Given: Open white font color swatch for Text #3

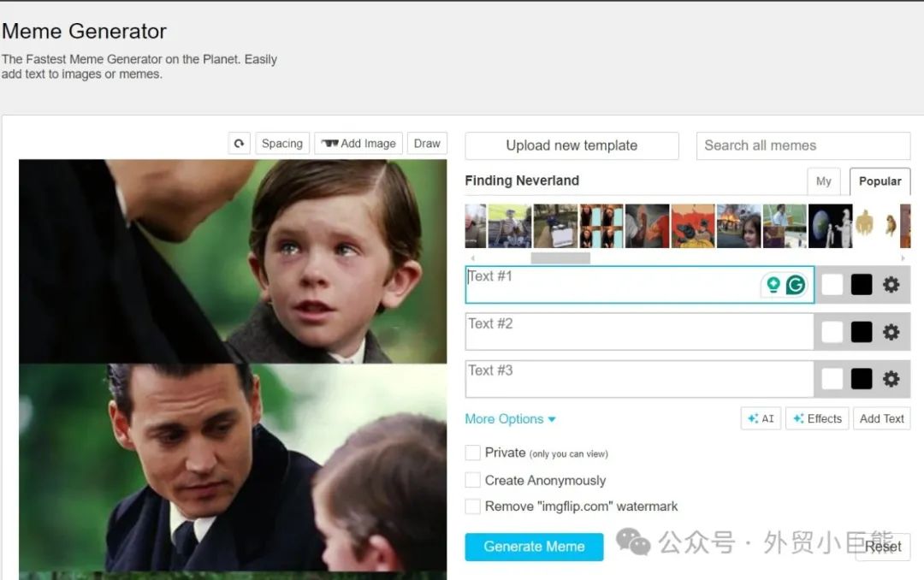Looking at the screenshot, I should (832, 379).
